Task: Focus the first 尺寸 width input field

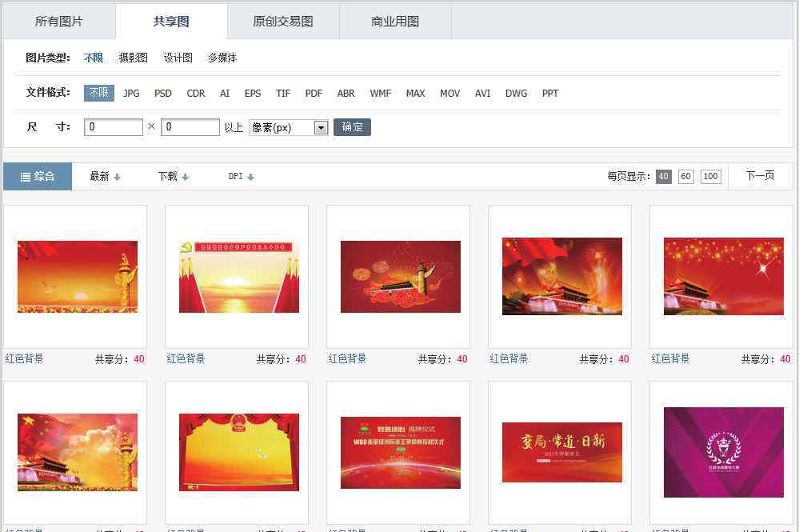Action: pyautogui.click(x=113, y=127)
